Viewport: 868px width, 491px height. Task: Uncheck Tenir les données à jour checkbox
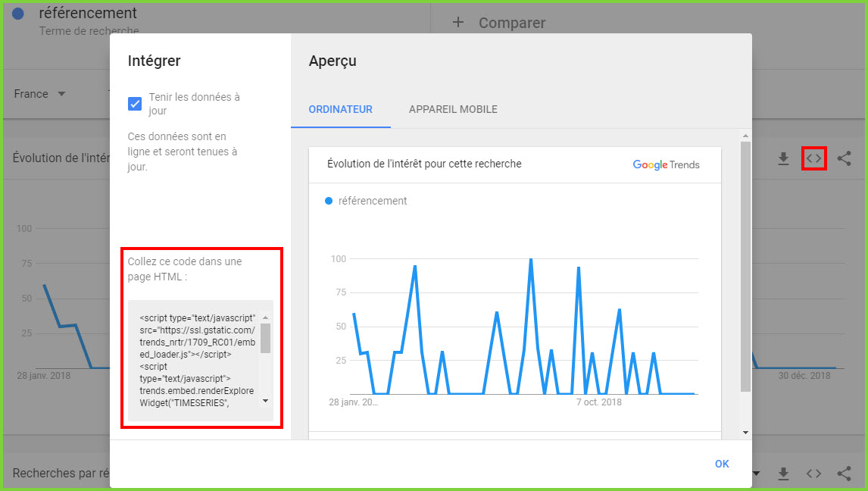tap(135, 104)
